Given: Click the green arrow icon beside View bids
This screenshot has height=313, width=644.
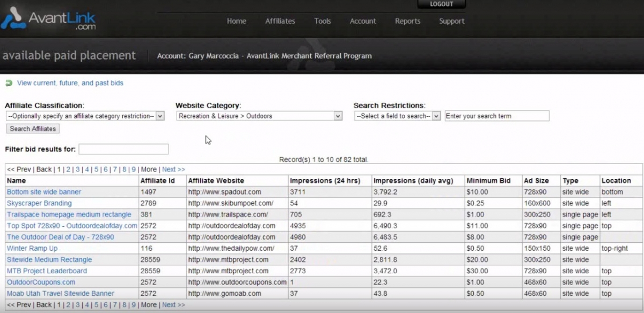Looking at the screenshot, I should coord(9,83).
